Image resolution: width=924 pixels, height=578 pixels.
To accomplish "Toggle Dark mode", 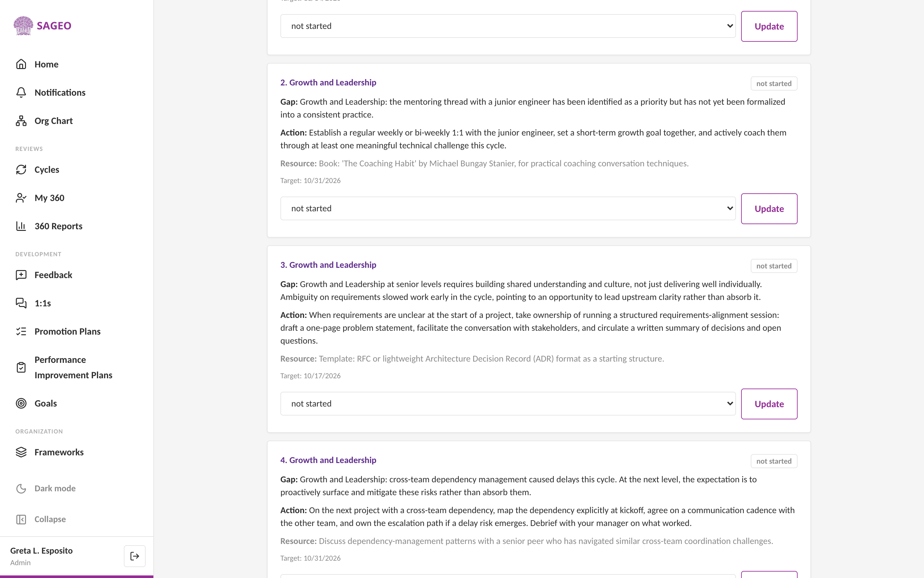I will 55,488.
